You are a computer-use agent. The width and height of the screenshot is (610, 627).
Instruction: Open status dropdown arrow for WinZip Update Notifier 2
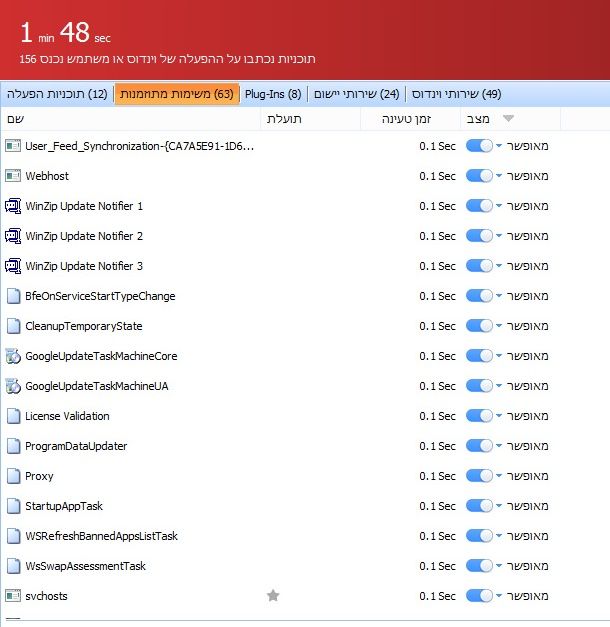[x=499, y=236]
